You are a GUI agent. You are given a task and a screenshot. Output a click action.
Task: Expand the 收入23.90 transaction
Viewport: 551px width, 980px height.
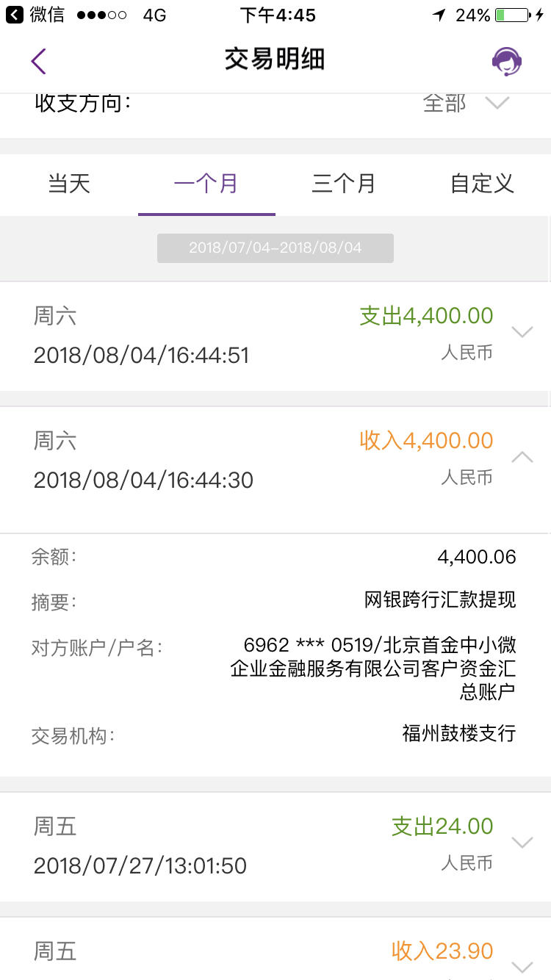coord(522,967)
